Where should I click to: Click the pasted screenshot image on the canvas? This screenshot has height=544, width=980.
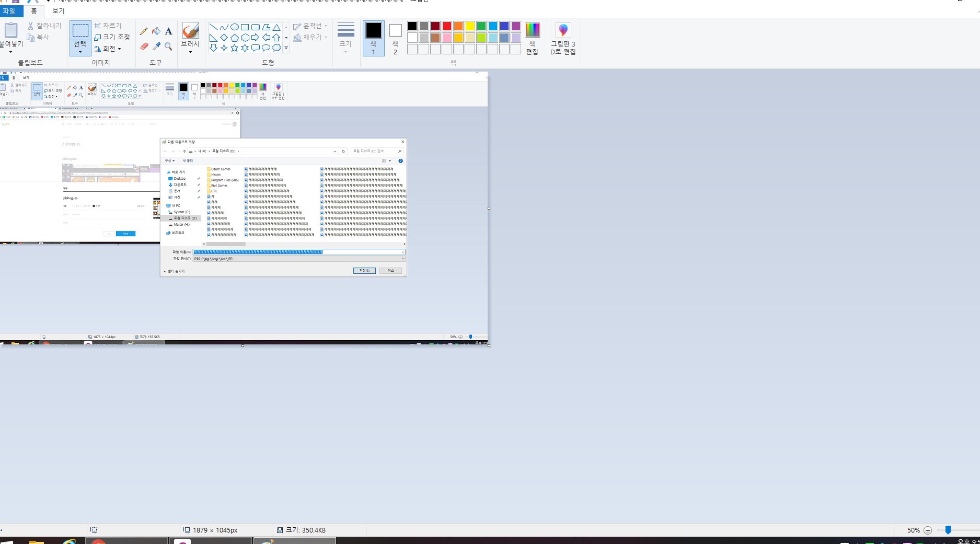point(244,208)
